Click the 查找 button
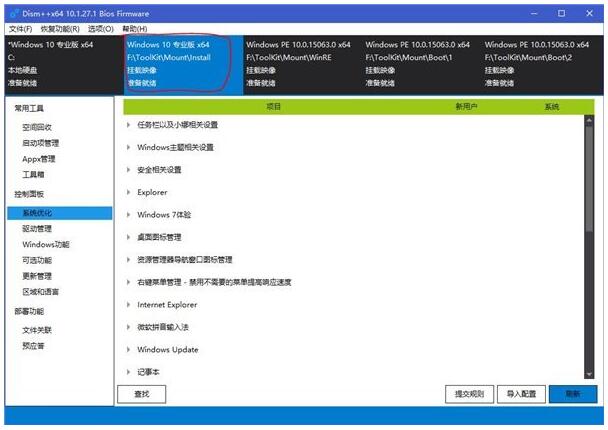The height and width of the screenshot is (430, 608). (142, 394)
